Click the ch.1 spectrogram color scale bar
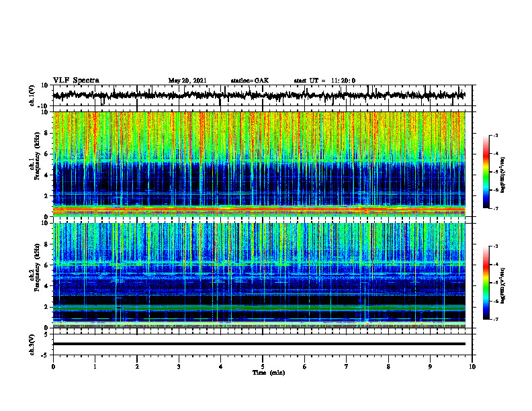The width and height of the screenshot is (532, 411). pos(486,172)
